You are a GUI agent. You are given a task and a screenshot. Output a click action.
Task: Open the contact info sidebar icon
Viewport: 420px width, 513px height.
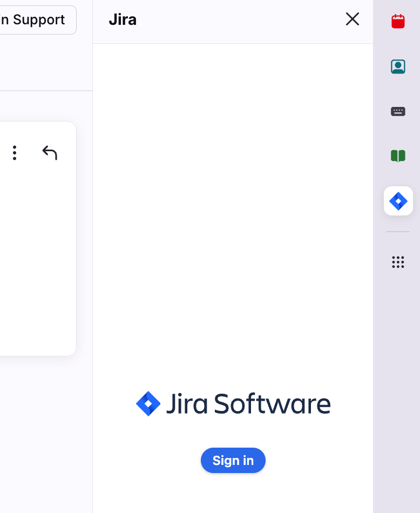[x=398, y=66]
